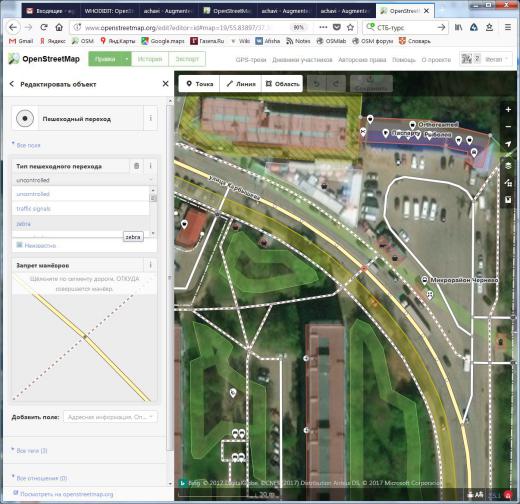The width and height of the screenshot is (520, 504).
Task: Zoom in the map with plus icon
Action: 508,109
